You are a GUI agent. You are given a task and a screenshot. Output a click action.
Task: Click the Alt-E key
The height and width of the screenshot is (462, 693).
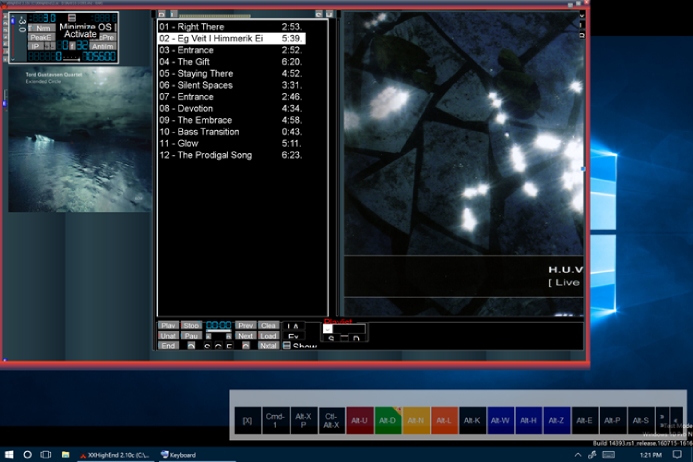[x=584, y=420]
